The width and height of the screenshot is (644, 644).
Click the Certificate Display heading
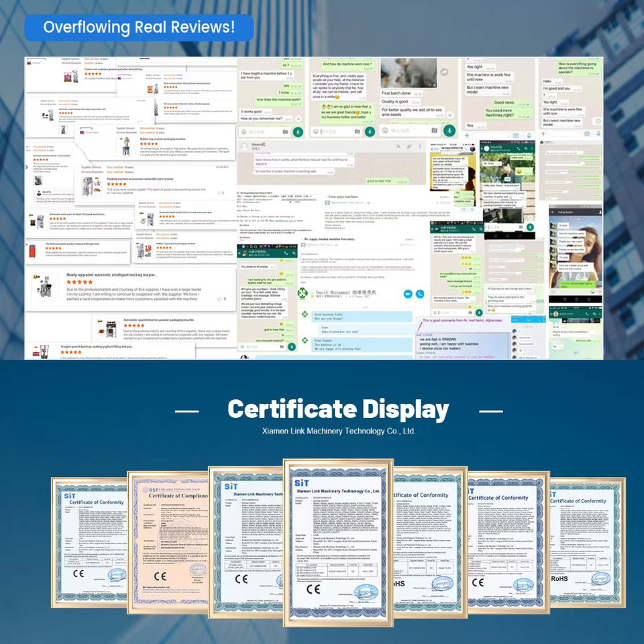click(x=338, y=410)
